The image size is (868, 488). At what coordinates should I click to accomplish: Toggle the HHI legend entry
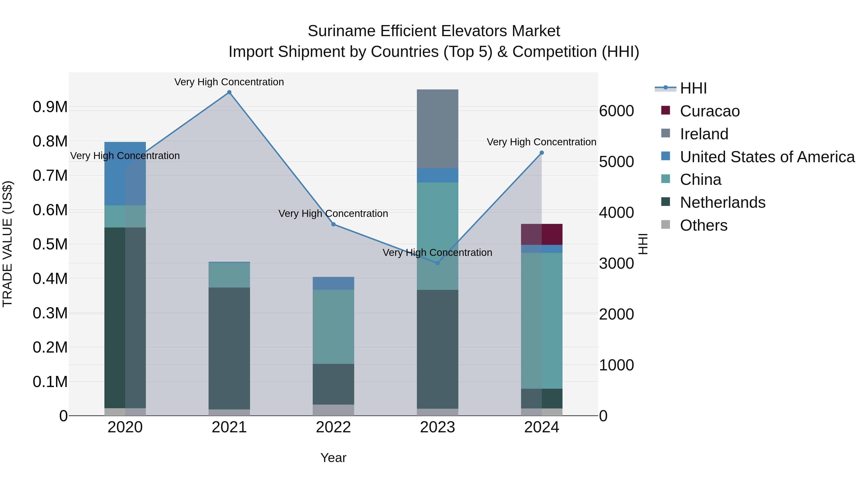pos(681,88)
